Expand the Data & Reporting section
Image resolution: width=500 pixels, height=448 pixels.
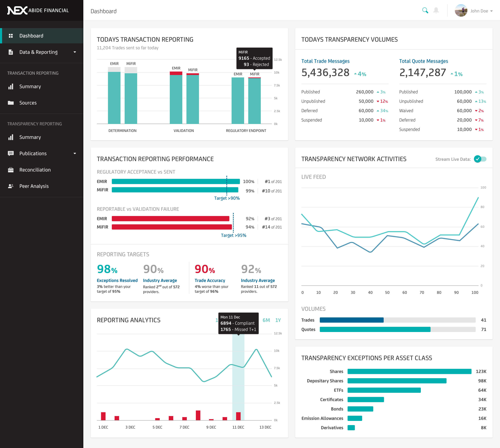[x=74, y=52]
